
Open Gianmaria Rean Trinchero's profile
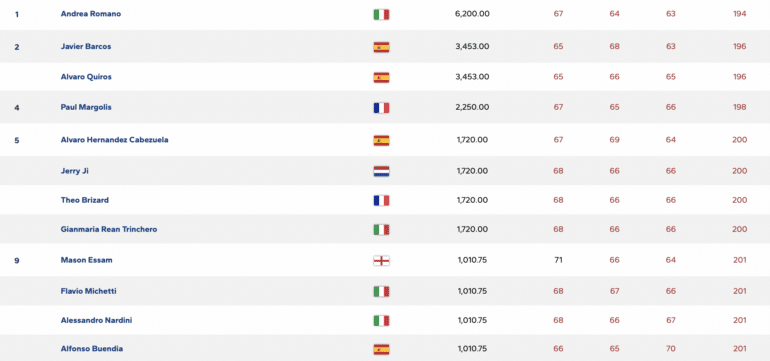point(109,229)
